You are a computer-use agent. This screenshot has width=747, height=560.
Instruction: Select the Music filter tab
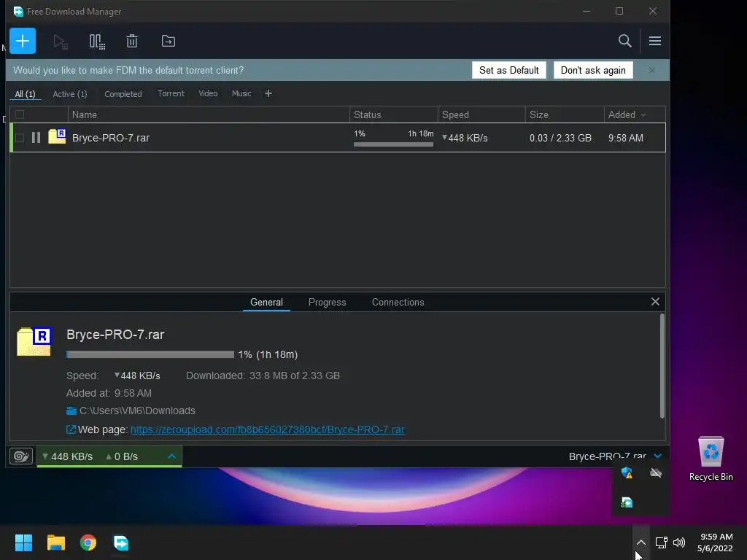[x=241, y=93]
